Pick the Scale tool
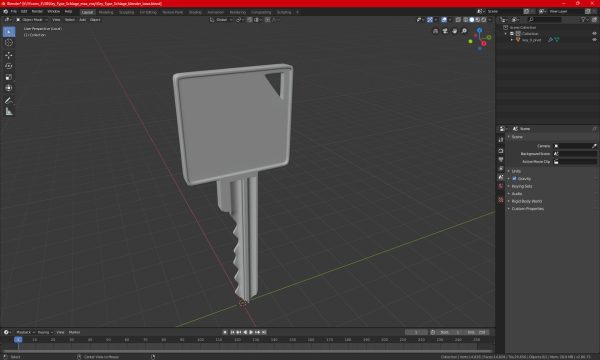Viewport: 600px width, 360px height. [9, 77]
